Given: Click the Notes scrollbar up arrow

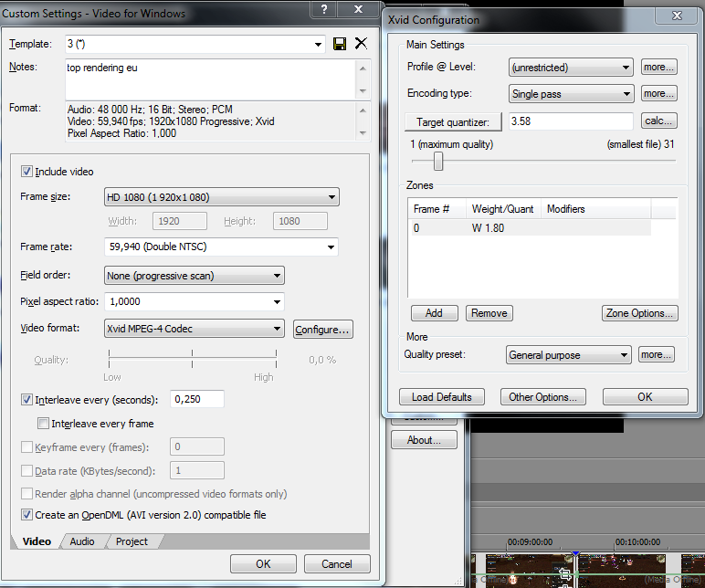Looking at the screenshot, I should point(363,68).
